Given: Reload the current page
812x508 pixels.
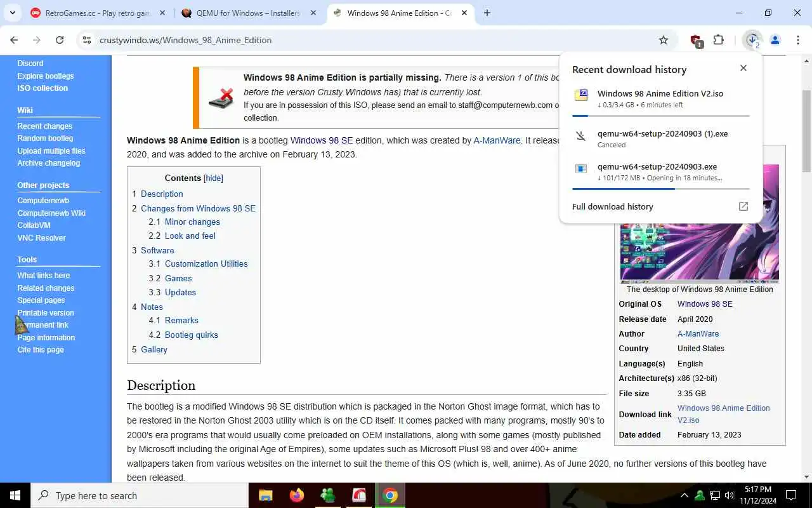Looking at the screenshot, I should click(x=60, y=40).
